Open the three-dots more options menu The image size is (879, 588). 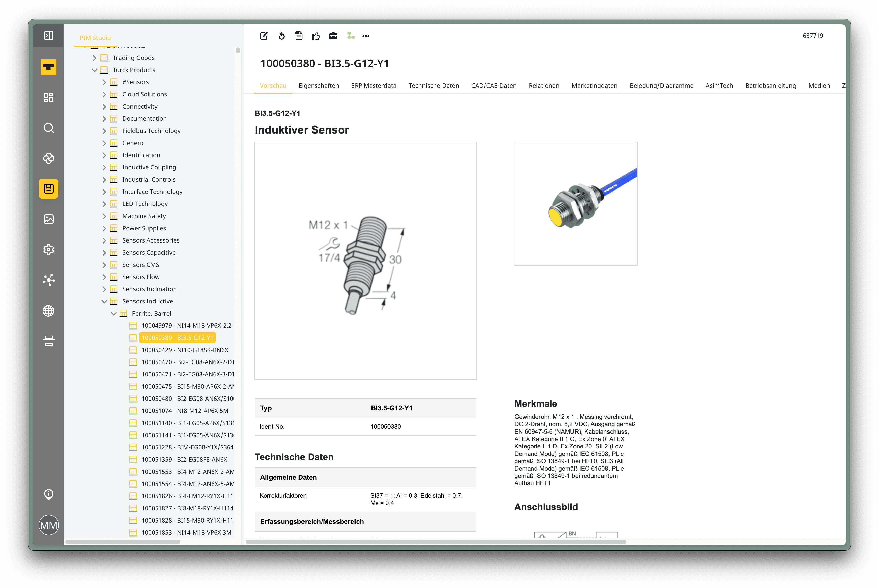point(366,36)
